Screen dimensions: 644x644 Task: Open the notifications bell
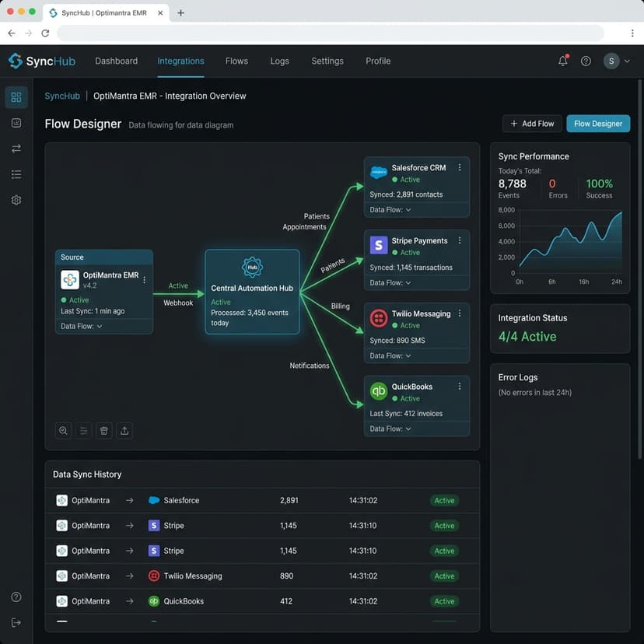tap(563, 61)
